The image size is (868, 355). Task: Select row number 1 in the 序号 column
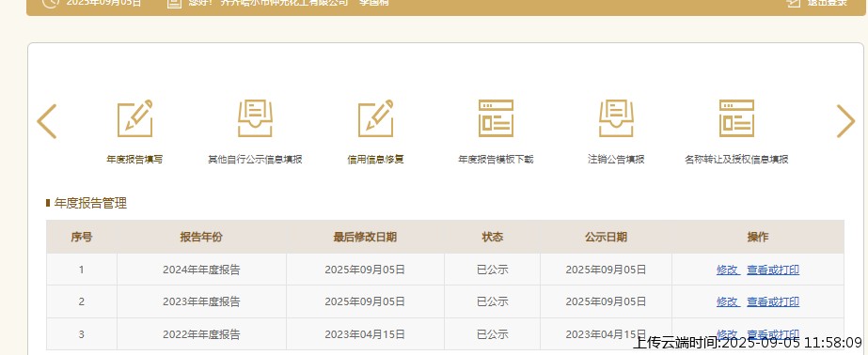pos(82,270)
